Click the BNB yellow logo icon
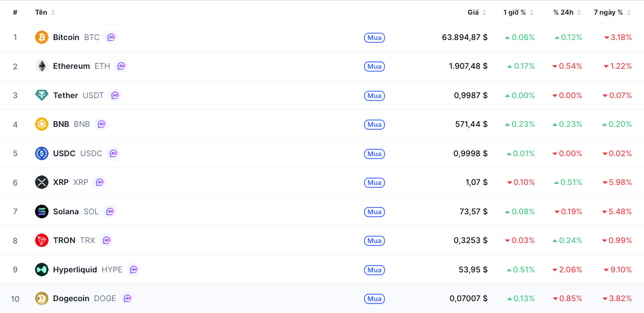This screenshot has height=313, width=644. tap(41, 124)
